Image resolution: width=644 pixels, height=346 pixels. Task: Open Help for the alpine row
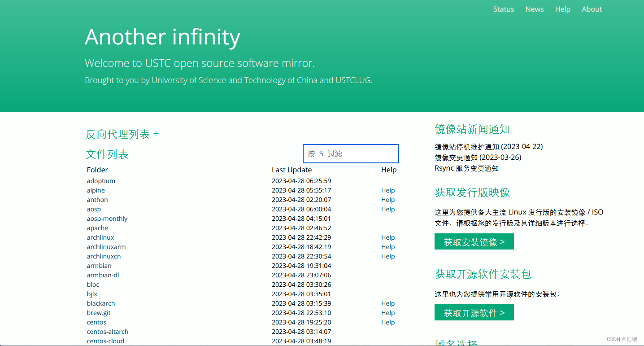click(388, 190)
